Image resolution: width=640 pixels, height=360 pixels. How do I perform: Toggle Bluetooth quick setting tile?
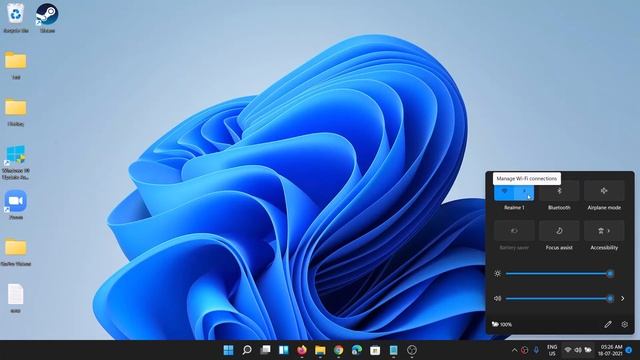pos(559,191)
